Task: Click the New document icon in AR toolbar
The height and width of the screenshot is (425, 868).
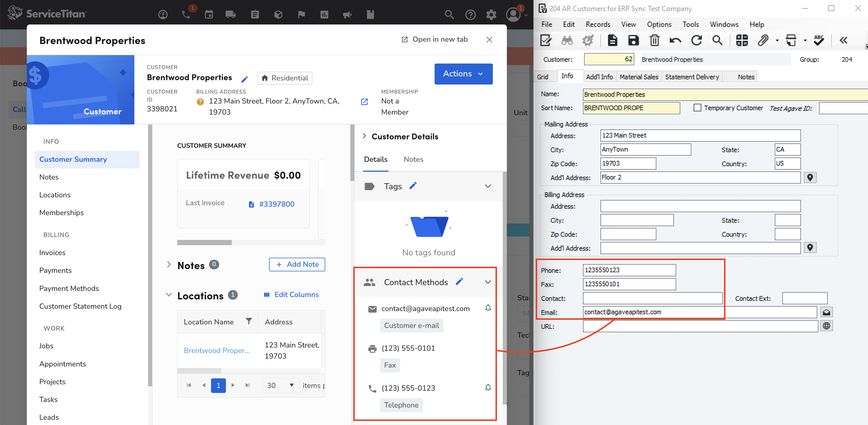Action: click(613, 41)
